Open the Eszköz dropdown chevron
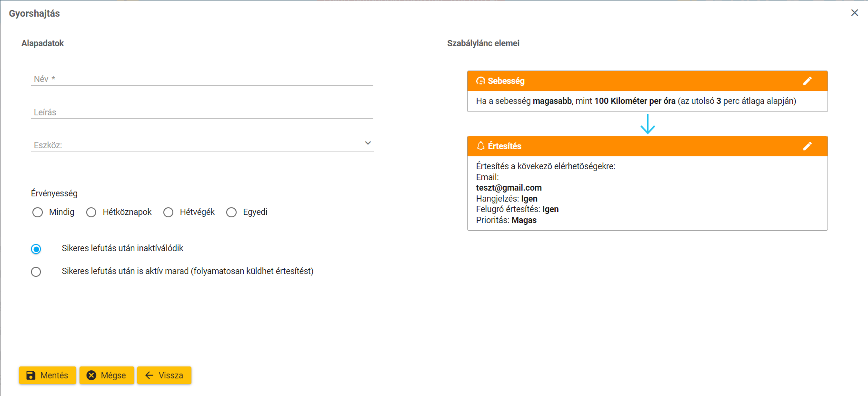Viewport: 868px width, 396px height. [x=368, y=143]
